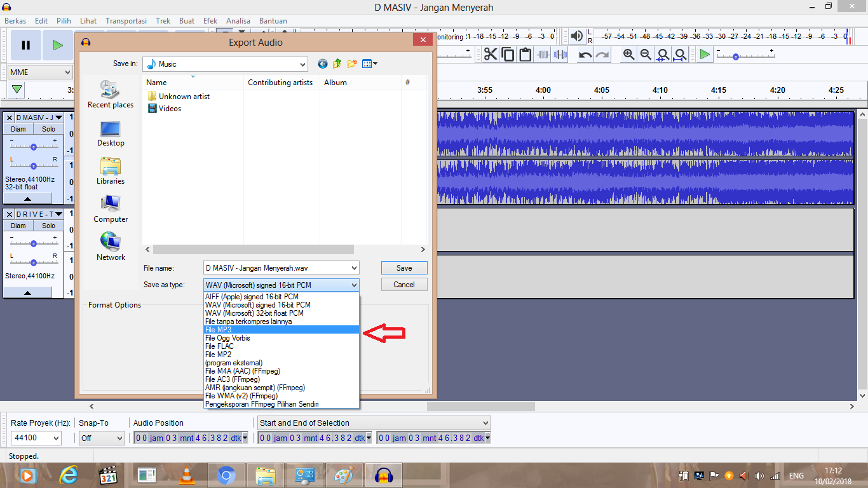Collapse the D MASIV track panel
The height and width of the screenshot is (488, 868).
(27, 198)
